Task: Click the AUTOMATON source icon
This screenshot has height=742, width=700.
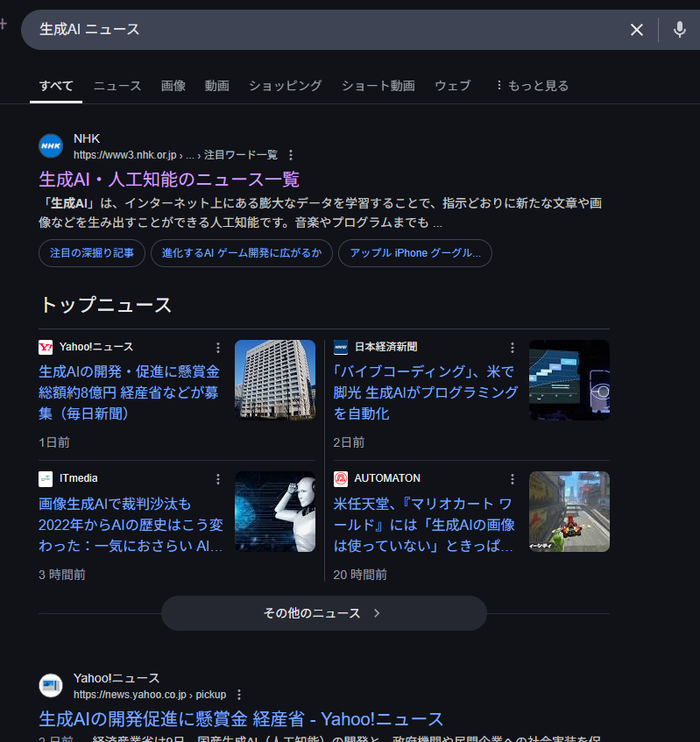Action: pyautogui.click(x=340, y=478)
